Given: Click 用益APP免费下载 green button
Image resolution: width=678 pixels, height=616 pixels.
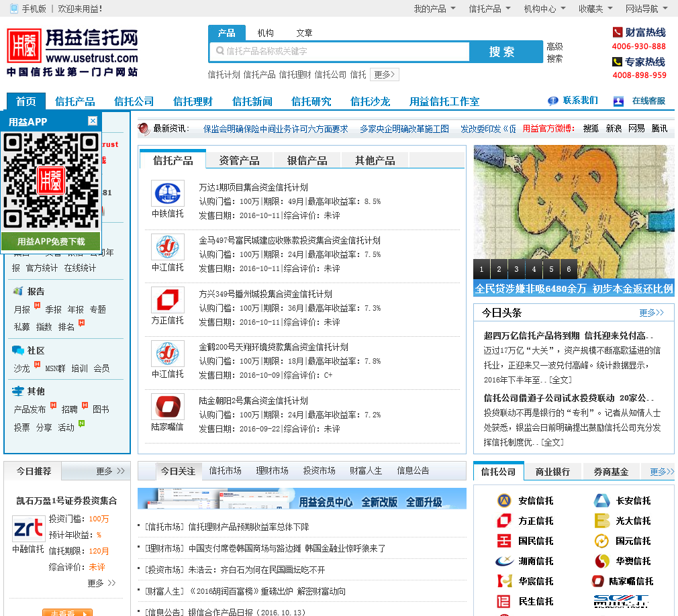Looking at the screenshot, I should pos(51,241).
